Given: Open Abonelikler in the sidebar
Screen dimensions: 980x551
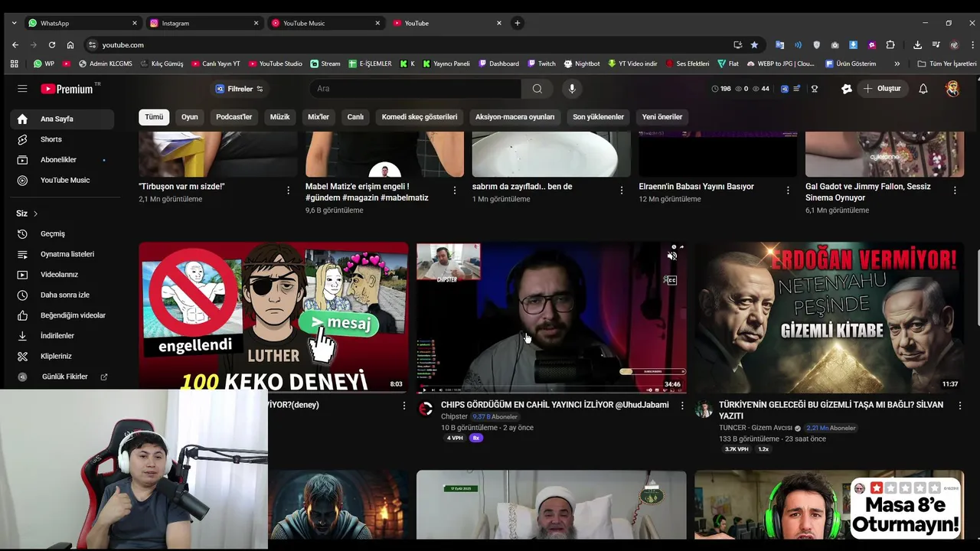Looking at the screenshot, I should pyautogui.click(x=62, y=160).
